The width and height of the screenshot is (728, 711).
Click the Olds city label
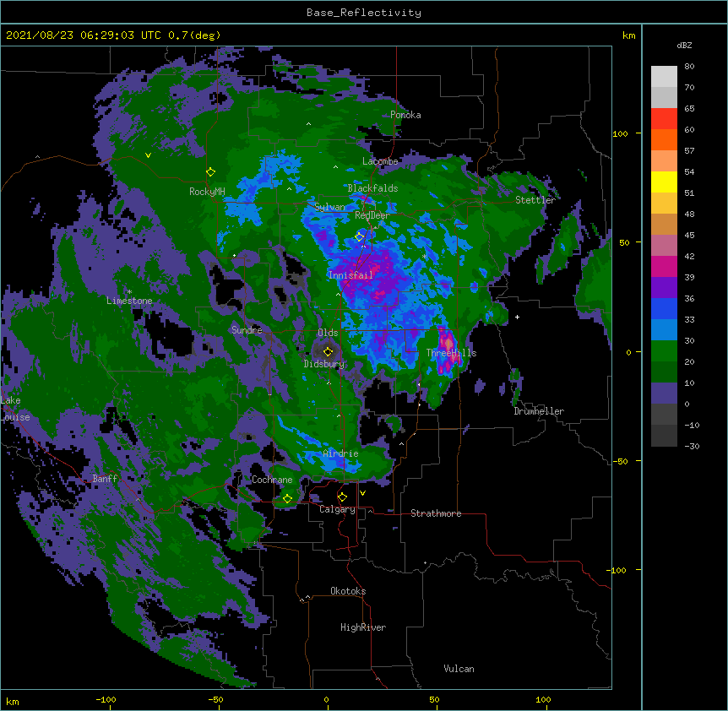[x=328, y=333]
